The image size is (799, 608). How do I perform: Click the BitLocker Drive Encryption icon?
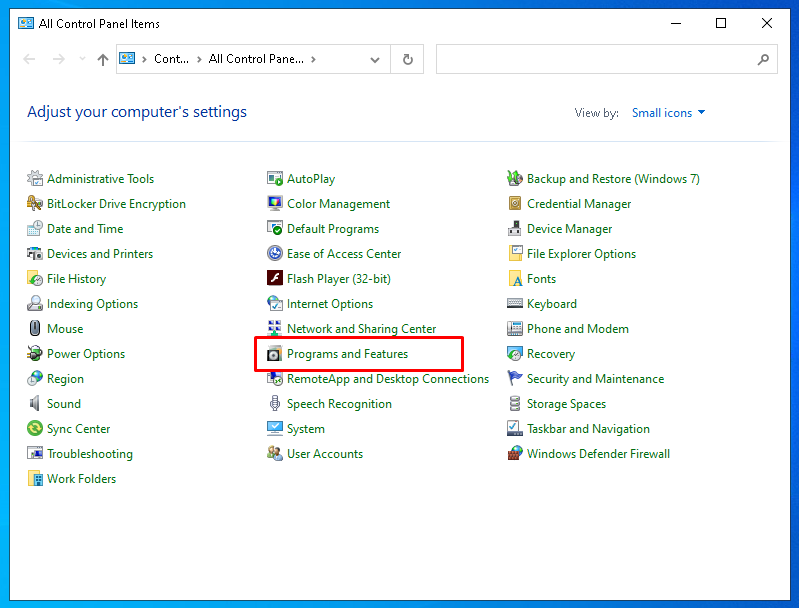tap(35, 203)
